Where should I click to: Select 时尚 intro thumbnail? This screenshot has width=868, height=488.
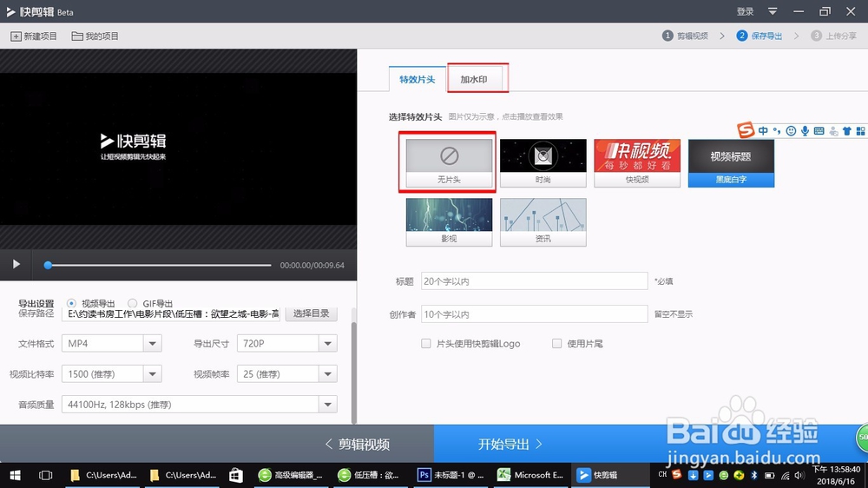point(543,163)
